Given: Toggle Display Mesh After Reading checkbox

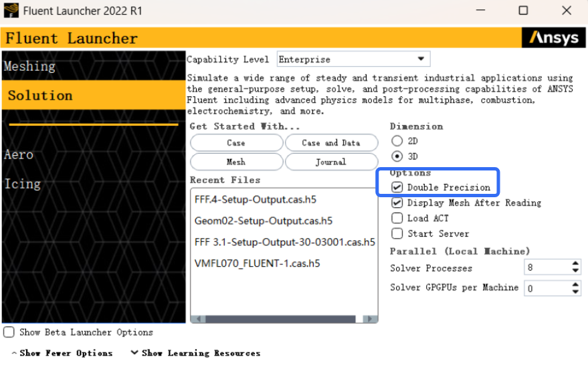Looking at the screenshot, I should 397,203.
